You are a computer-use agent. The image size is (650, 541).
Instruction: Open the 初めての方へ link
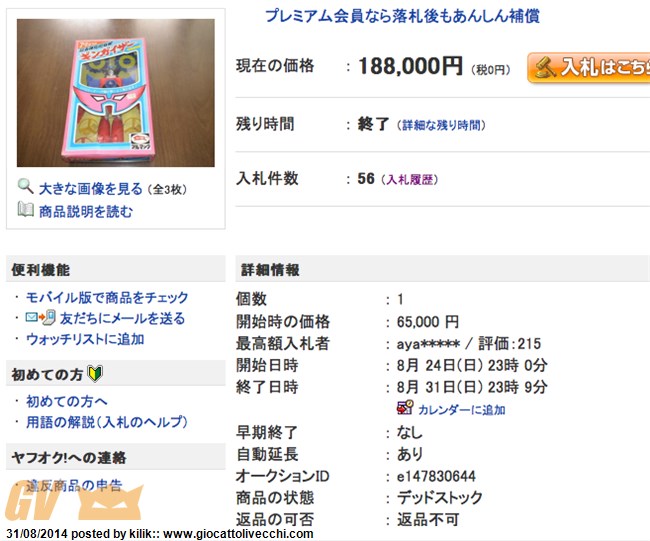click(66, 401)
